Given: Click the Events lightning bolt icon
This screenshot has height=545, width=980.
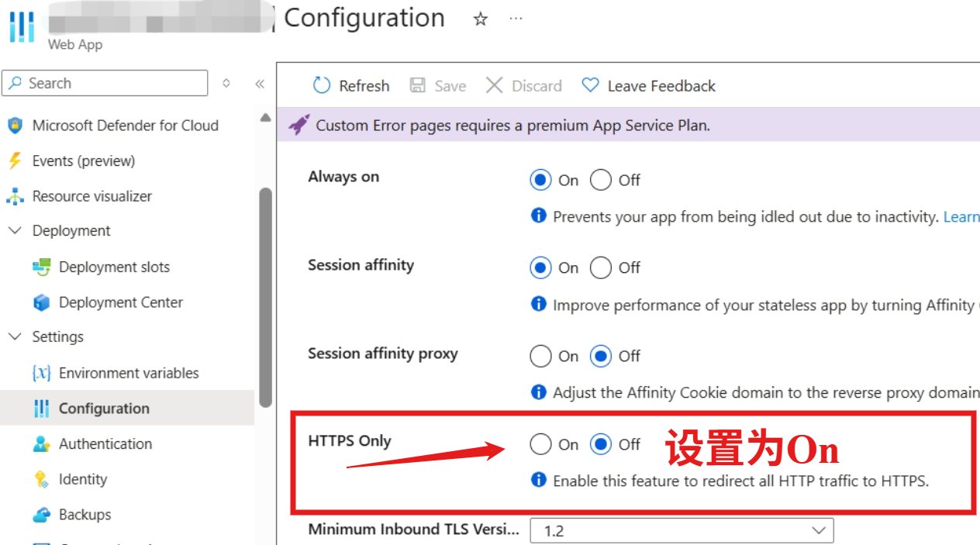Looking at the screenshot, I should click(15, 160).
